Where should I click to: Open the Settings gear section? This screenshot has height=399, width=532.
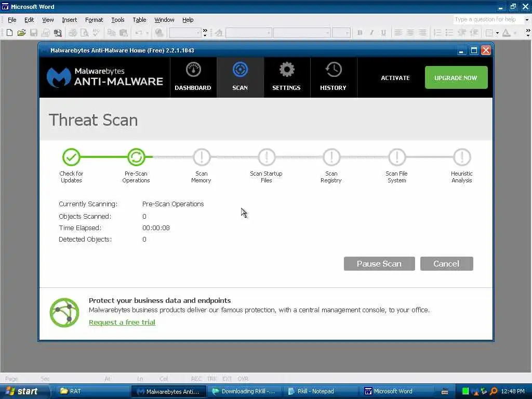(287, 77)
